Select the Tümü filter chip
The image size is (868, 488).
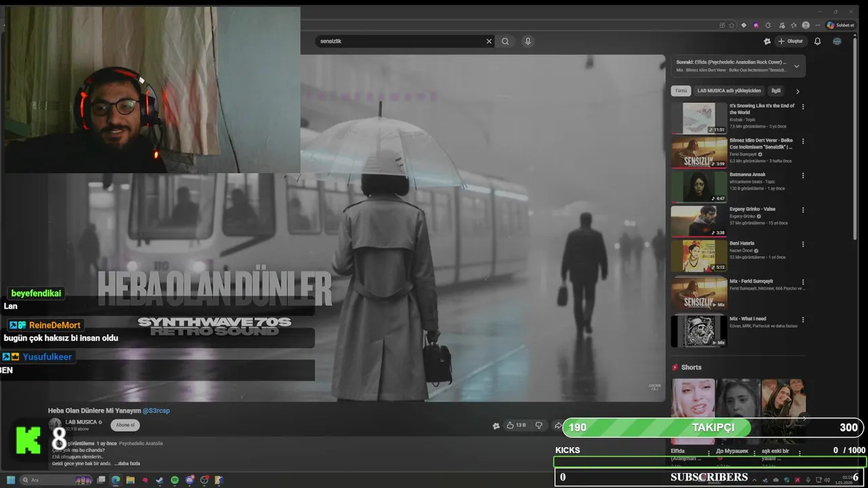681,91
